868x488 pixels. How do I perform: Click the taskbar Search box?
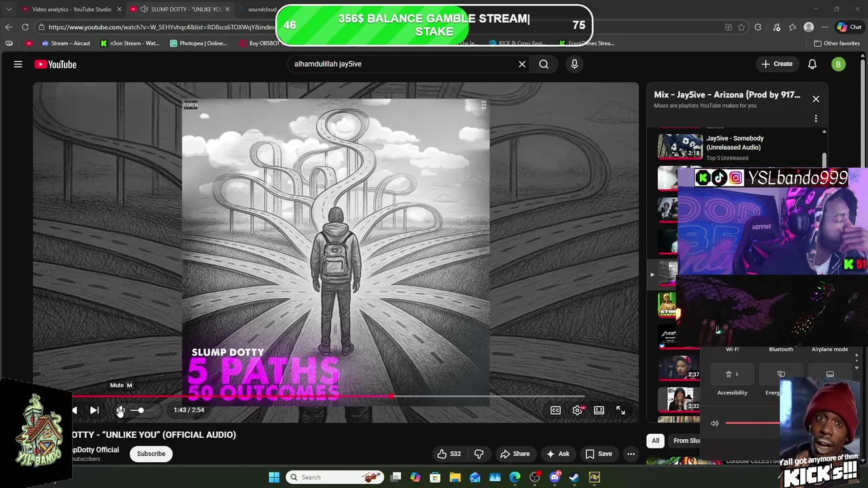(335, 477)
